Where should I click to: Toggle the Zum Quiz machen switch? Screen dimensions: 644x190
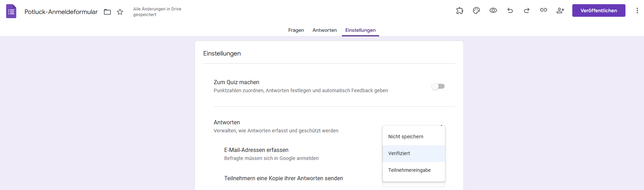438,86
